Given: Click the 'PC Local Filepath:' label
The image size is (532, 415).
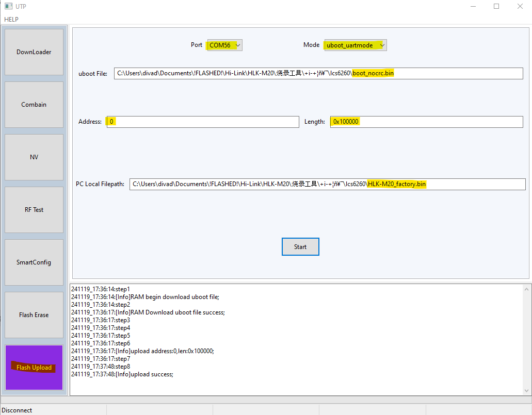Looking at the screenshot, I should 100,184.
